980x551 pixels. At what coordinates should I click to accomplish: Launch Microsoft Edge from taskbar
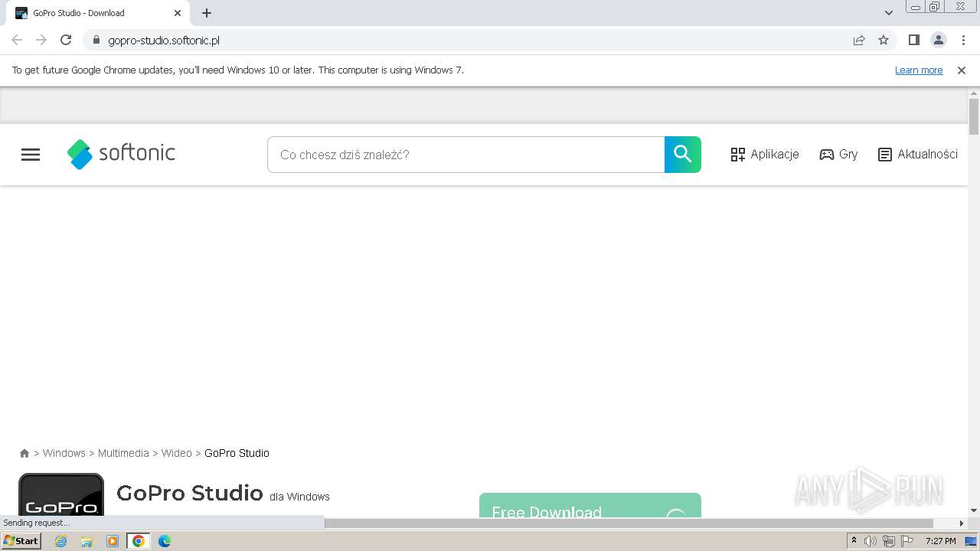[165, 541]
